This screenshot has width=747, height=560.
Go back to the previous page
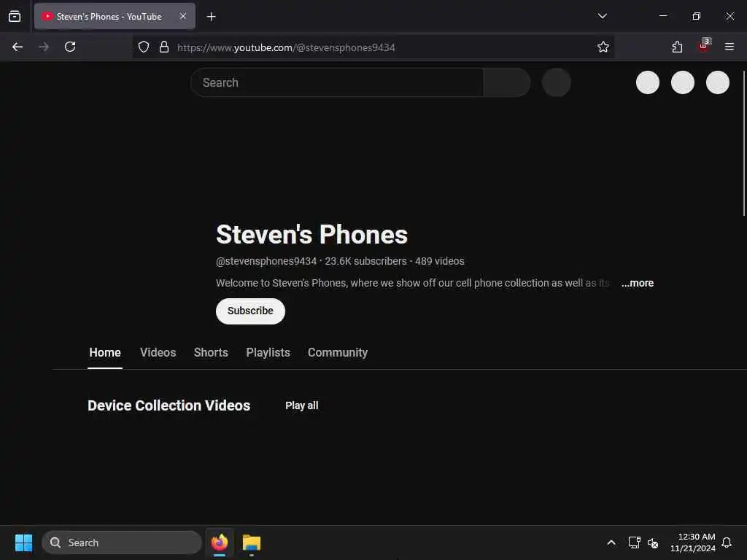click(x=18, y=47)
